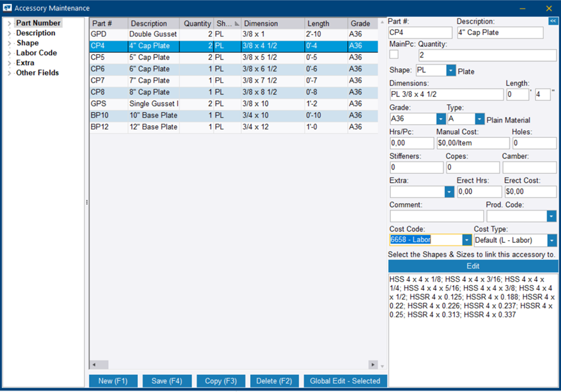
Task: Click Edit to link shapes and sizes
Action: coord(473,266)
